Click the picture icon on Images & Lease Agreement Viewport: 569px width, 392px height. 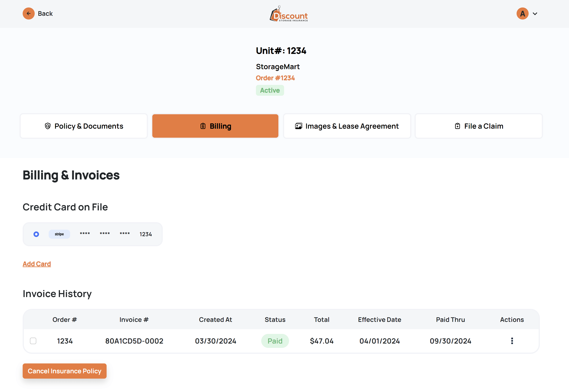pos(298,126)
